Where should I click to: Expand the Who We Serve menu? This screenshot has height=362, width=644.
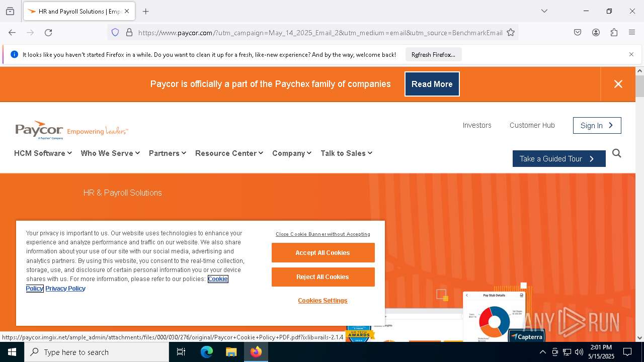pos(110,153)
